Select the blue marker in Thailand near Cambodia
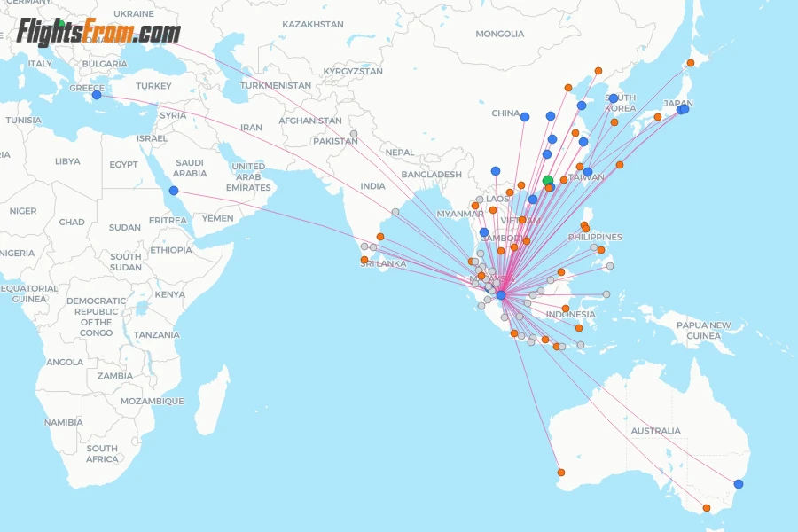Viewport: 798px width, 532px height. (484, 232)
